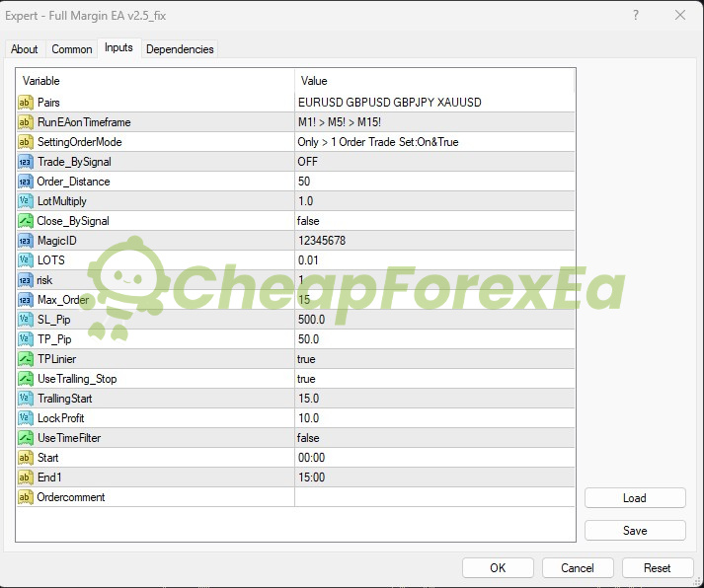Image resolution: width=704 pixels, height=588 pixels.
Task: Click the integer icon beside Max_Order
Action: [26, 300]
